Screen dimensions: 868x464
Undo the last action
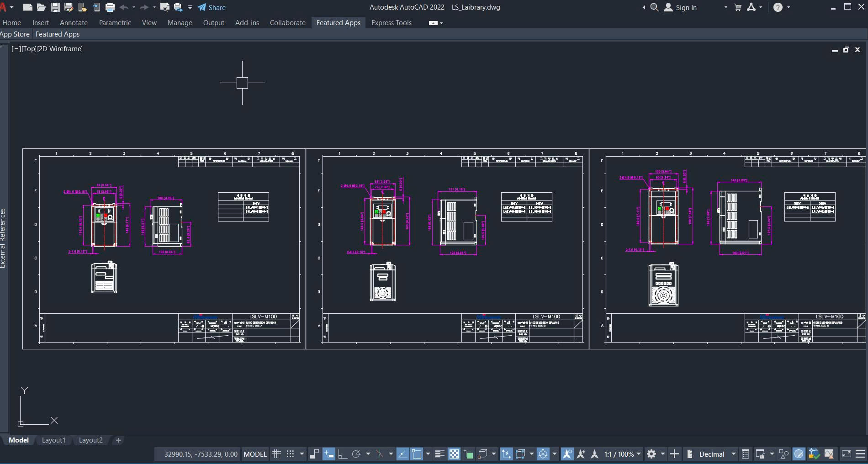coord(124,7)
